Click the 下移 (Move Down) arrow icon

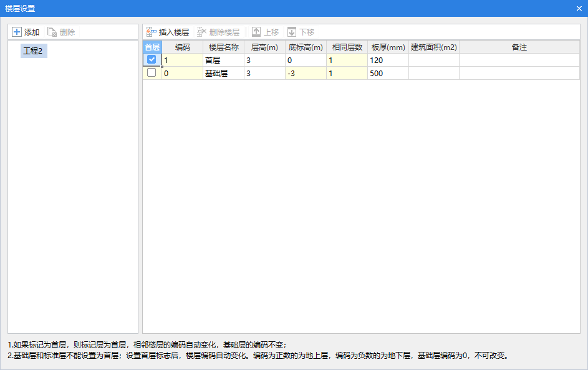coord(292,32)
